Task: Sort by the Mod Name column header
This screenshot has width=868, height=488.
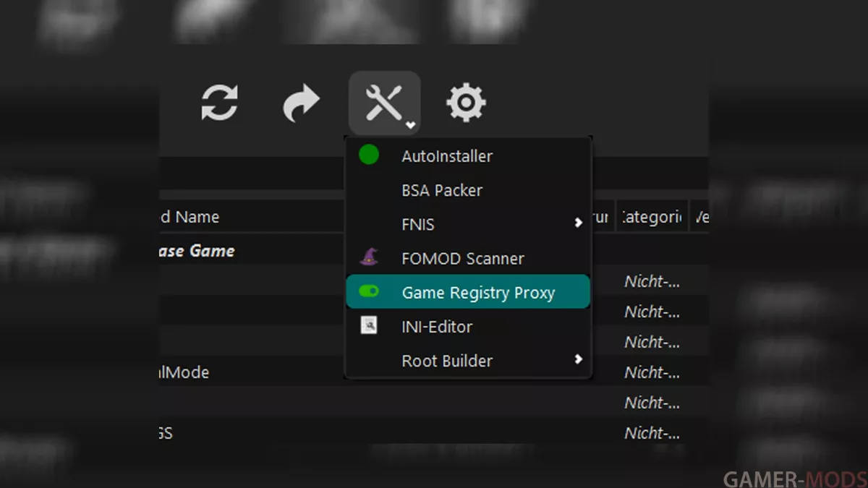Action: (x=190, y=217)
